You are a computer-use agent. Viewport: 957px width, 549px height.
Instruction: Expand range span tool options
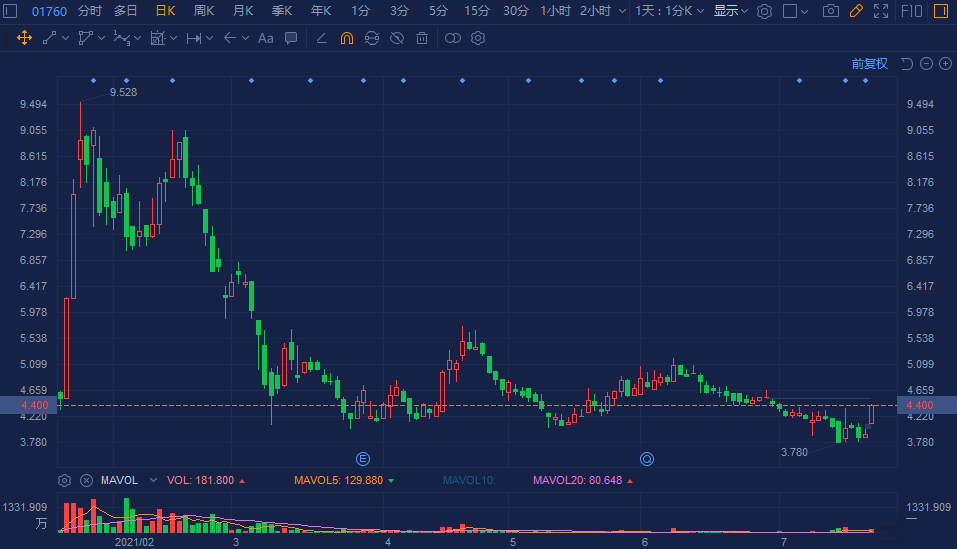(x=209, y=38)
